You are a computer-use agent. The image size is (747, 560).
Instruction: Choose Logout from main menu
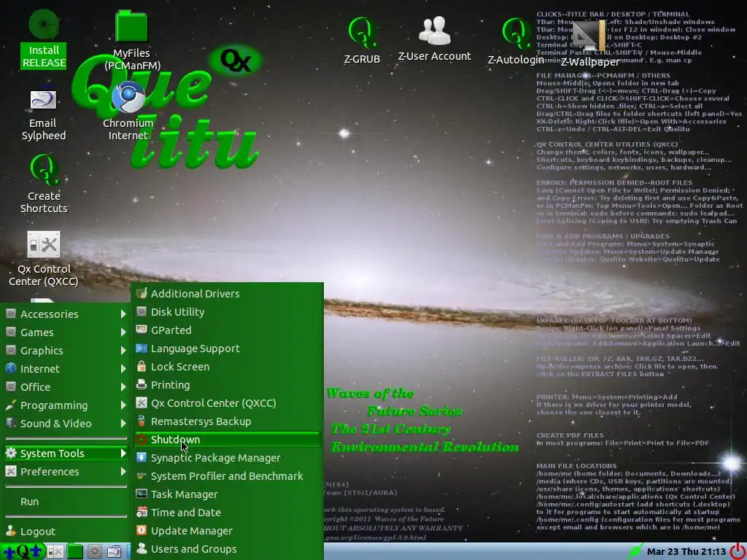[66, 532]
